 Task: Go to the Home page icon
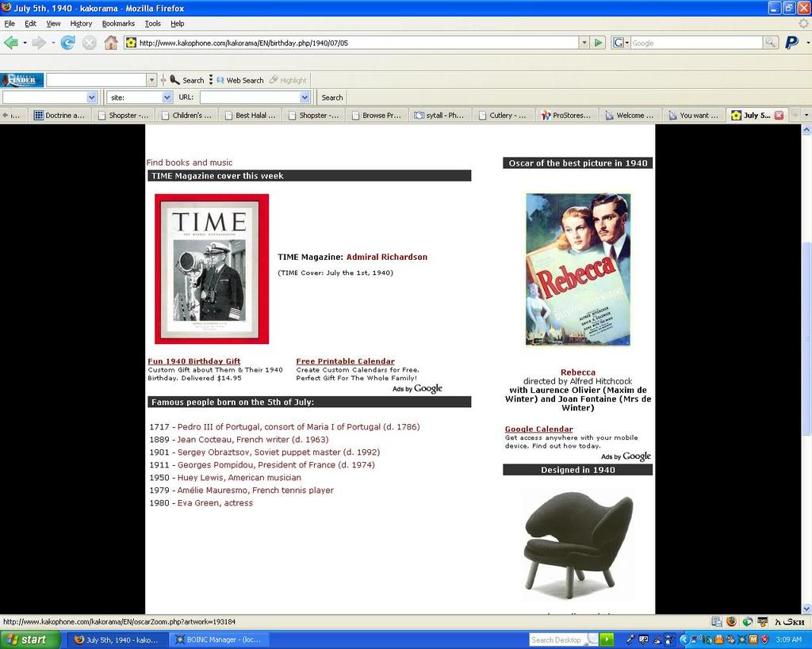[111, 43]
